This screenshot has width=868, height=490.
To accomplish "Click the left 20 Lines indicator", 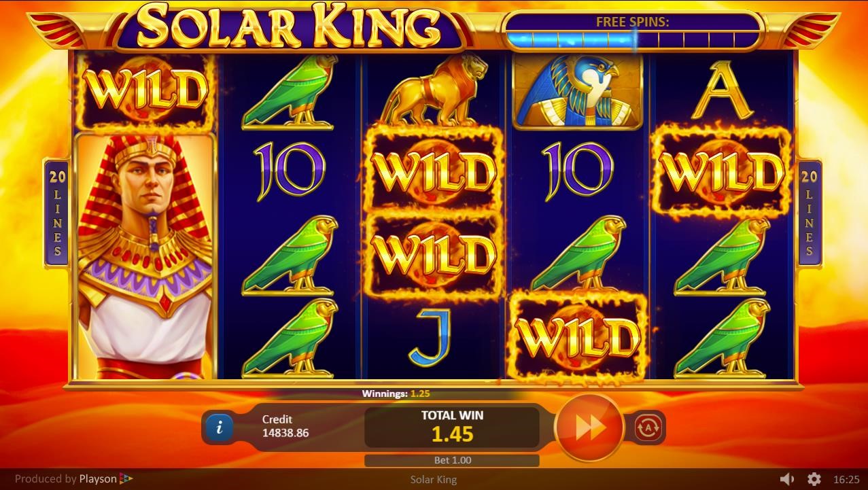I will coord(57,213).
